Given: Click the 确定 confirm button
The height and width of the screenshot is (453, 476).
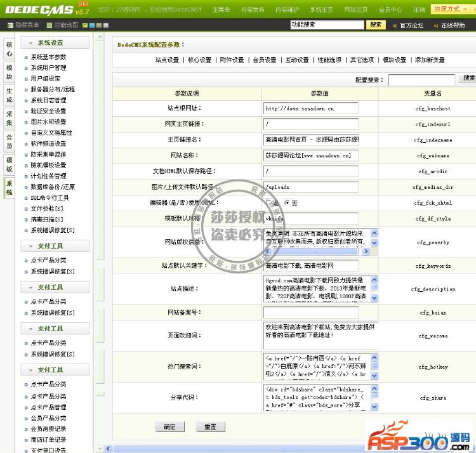Looking at the screenshot, I should (169, 426).
